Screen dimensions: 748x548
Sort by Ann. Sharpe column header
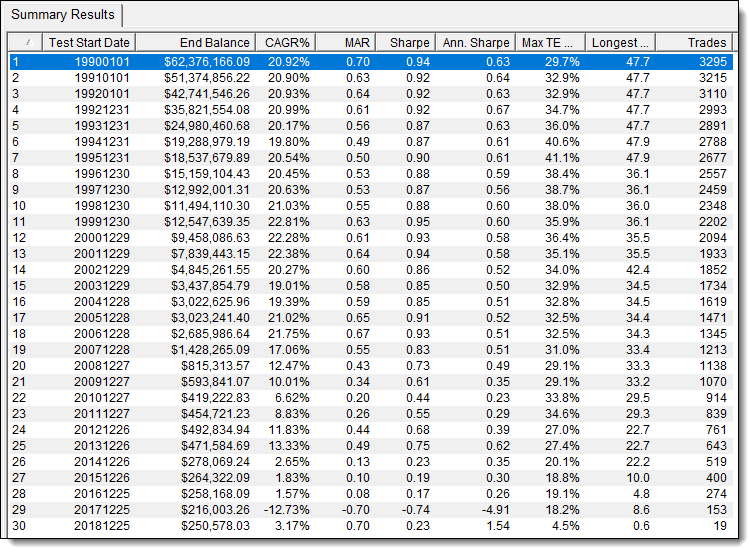[475, 43]
